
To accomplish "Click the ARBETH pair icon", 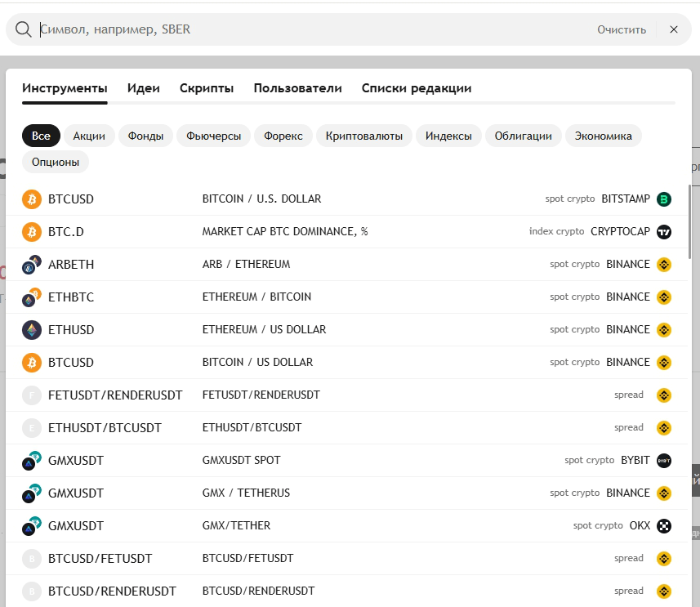I will (x=32, y=265).
